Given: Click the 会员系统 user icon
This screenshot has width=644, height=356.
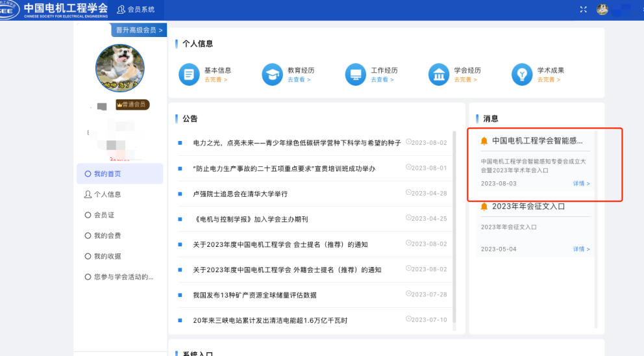Looking at the screenshot, I should pyautogui.click(x=121, y=10).
